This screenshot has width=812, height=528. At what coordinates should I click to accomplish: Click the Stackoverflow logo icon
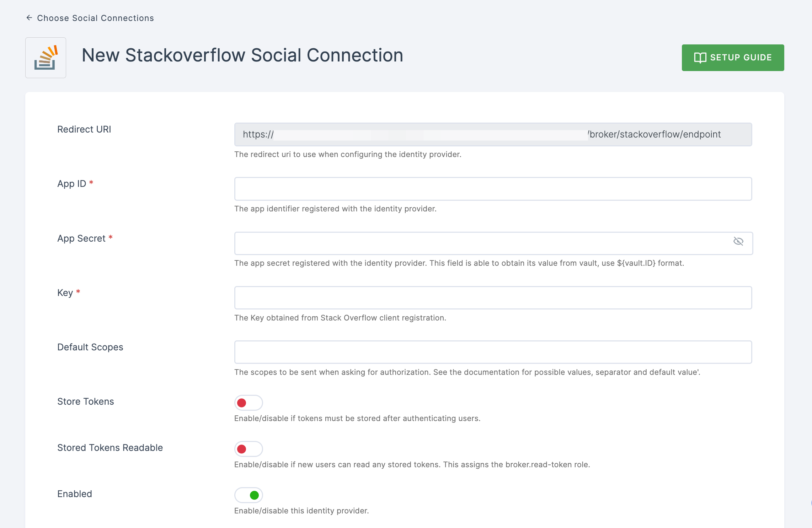[x=46, y=58]
